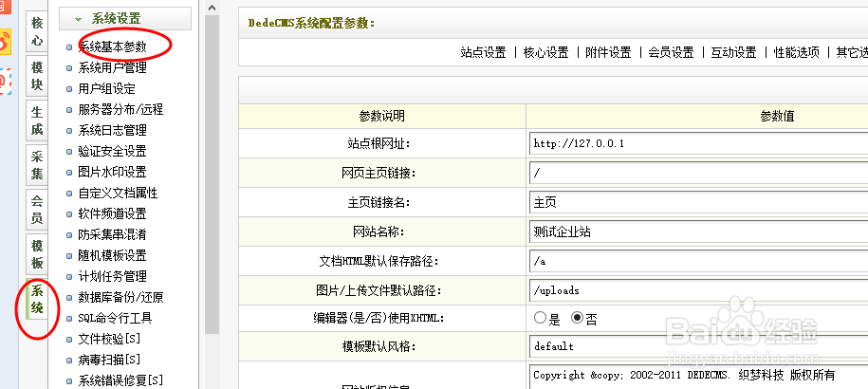Switch to the 核心 vertical tab
Image resolution: width=868 pixels, height=389 pixels.
pos(37,31)
